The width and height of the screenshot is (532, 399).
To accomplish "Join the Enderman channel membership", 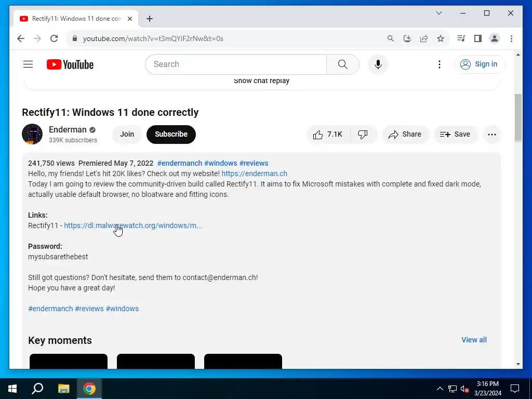I will tap(127, 135).
